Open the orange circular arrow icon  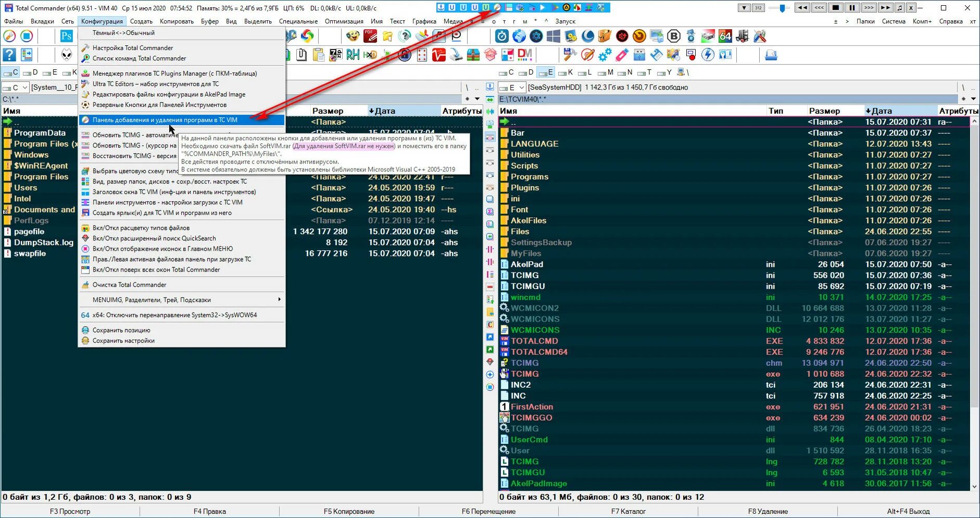(x=639, y=36)
